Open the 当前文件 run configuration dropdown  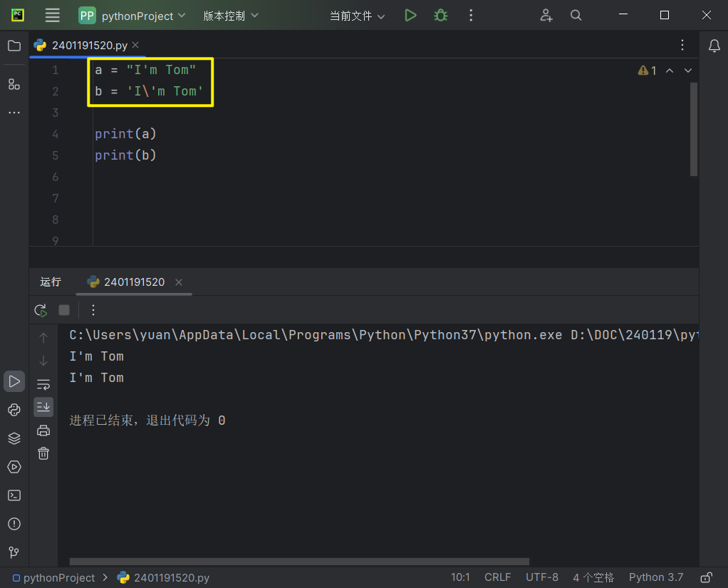(x=357, y=16)
